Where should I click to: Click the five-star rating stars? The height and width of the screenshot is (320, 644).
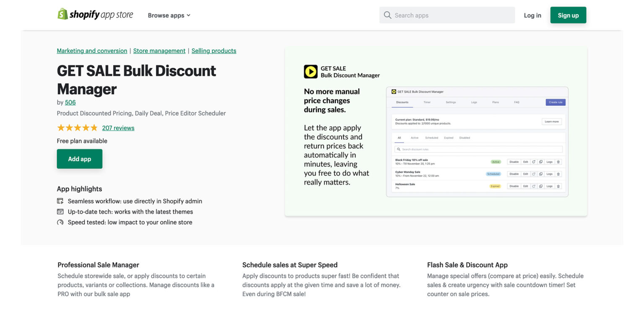pos(77,128)
